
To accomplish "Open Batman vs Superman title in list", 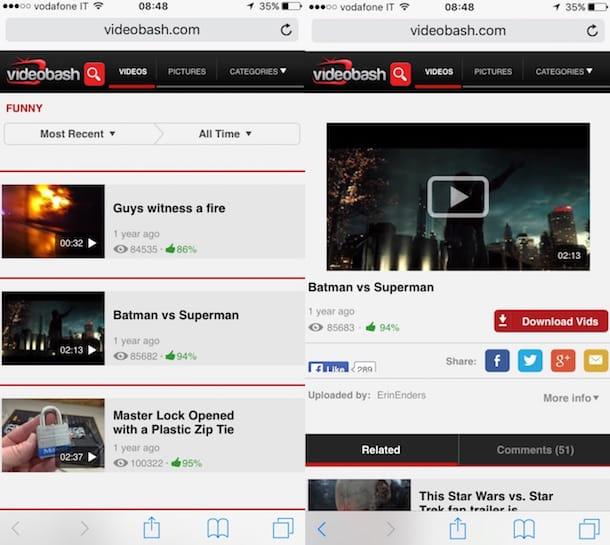I will pyautogui.click(x=176, y=315).
